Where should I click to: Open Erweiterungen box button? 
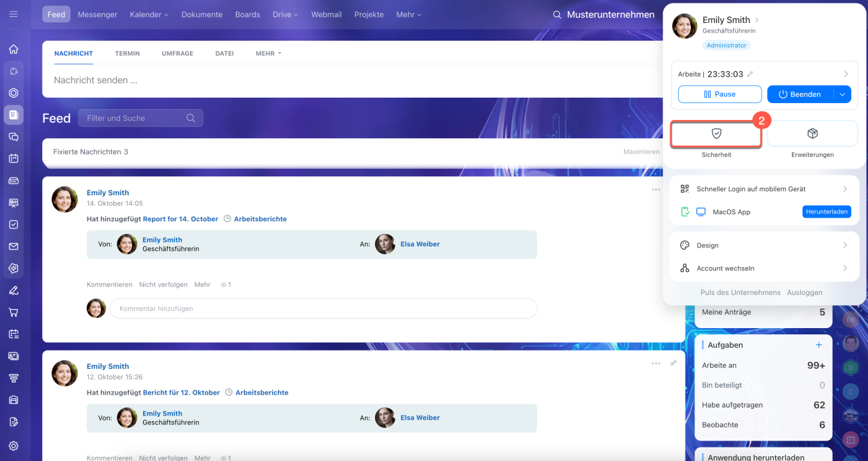click(x=812, y=134)
